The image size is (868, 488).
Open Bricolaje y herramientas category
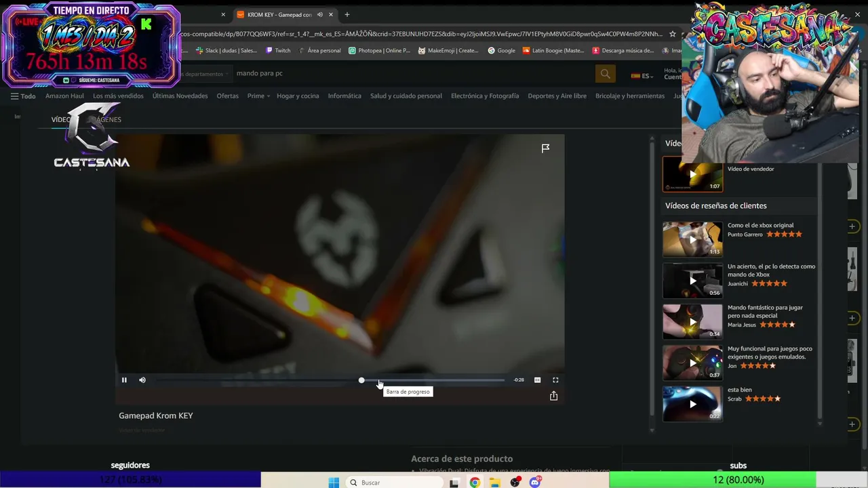pos(630,96)
